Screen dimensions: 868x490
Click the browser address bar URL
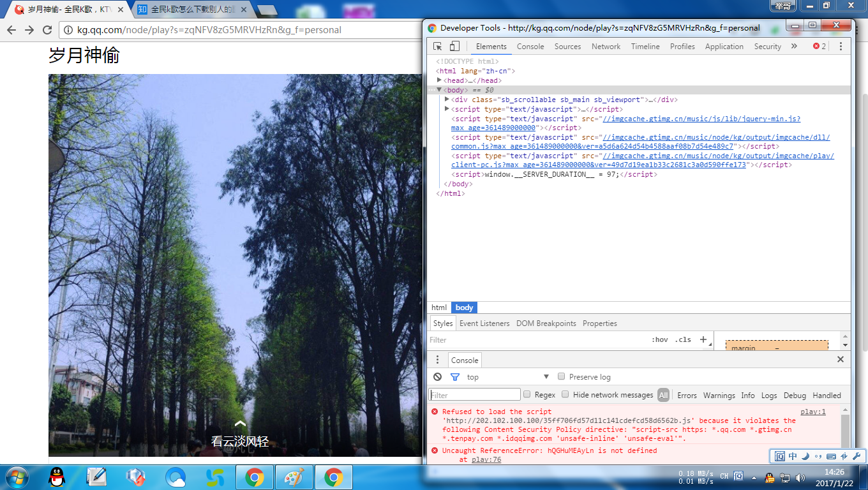point(209,30)
